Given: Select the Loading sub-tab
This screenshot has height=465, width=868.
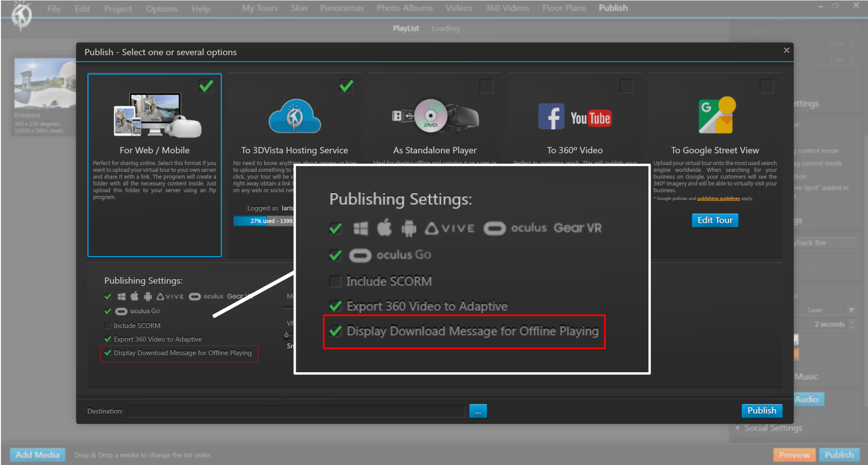Looking at the screenshot, I should (x=445, y=28).
